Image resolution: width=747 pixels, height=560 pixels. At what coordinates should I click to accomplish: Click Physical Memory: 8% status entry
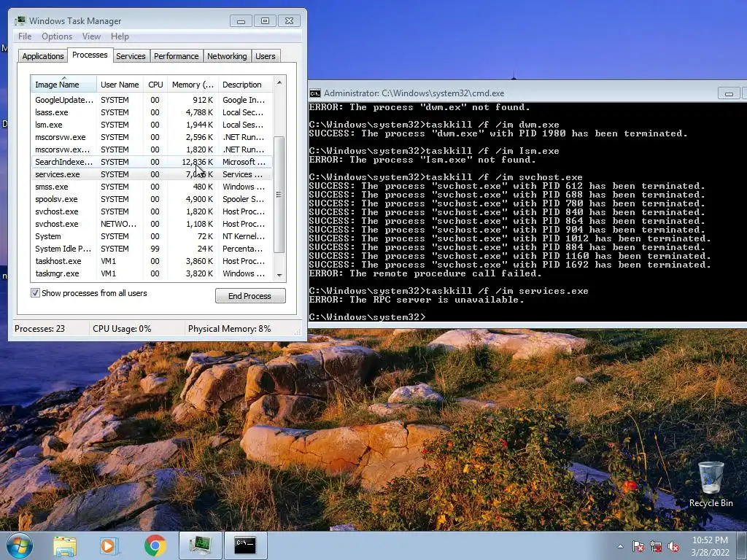[229, 329]
